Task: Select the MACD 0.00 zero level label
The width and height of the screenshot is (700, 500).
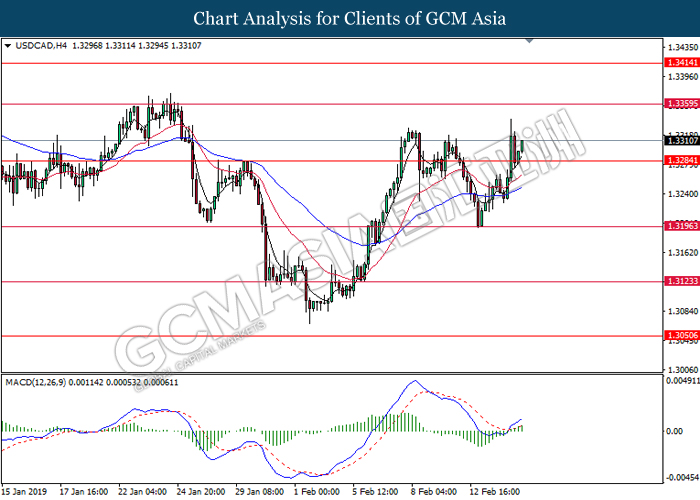Action: pyautogui.click(x=675, y=431)
